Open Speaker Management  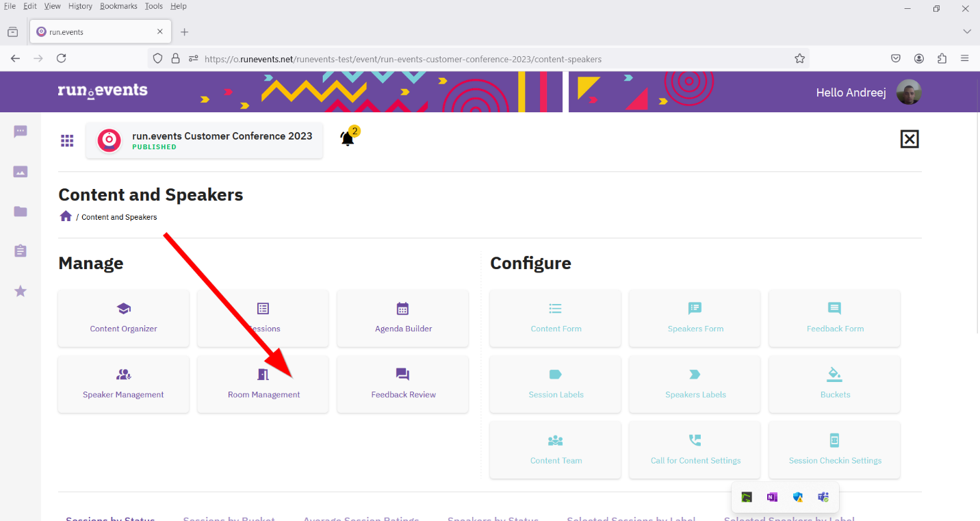(123, 384)
